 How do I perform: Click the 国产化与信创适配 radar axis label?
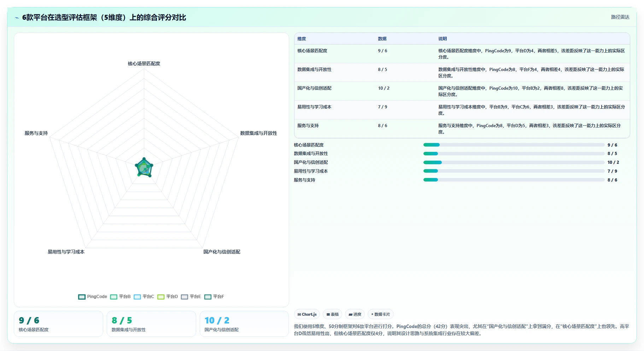point(222,252)
